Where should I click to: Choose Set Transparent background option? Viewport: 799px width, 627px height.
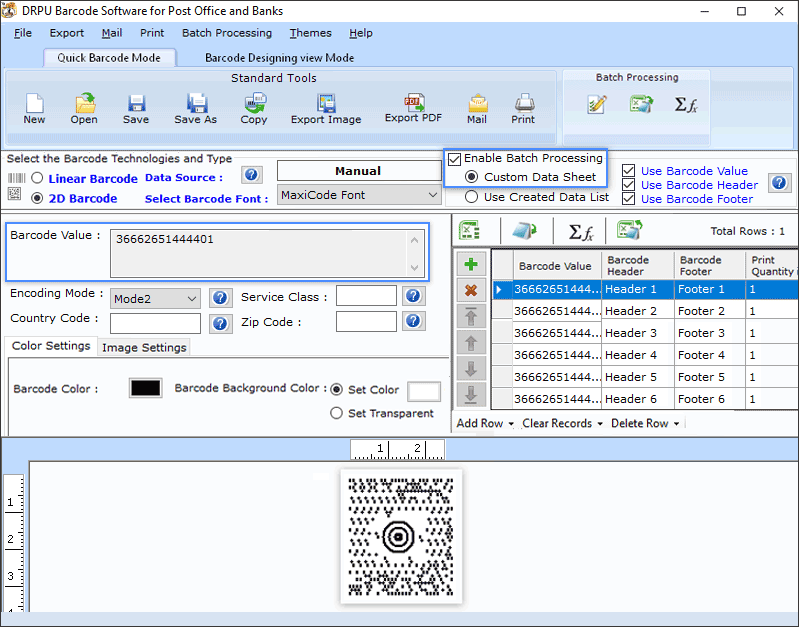point(336,413)
